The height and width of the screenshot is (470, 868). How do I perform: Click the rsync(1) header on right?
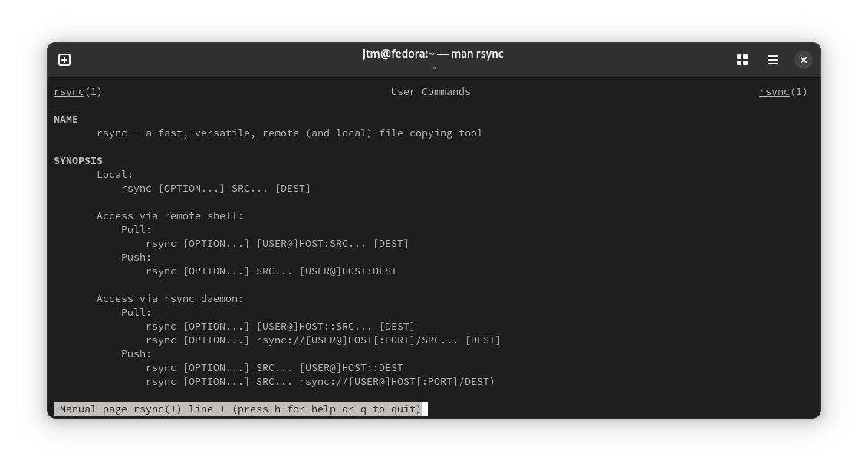coord(783,92)
